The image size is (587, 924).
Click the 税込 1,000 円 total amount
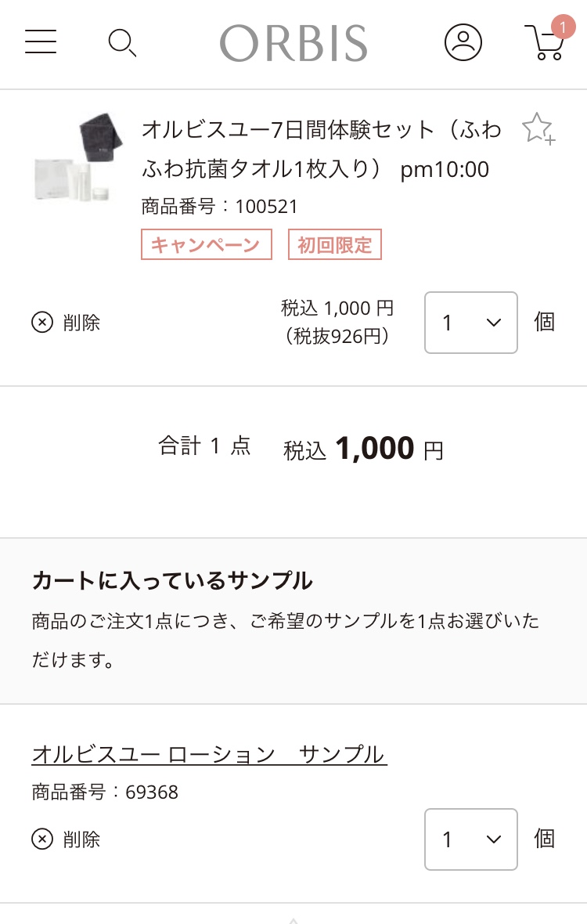click(363, 449)
